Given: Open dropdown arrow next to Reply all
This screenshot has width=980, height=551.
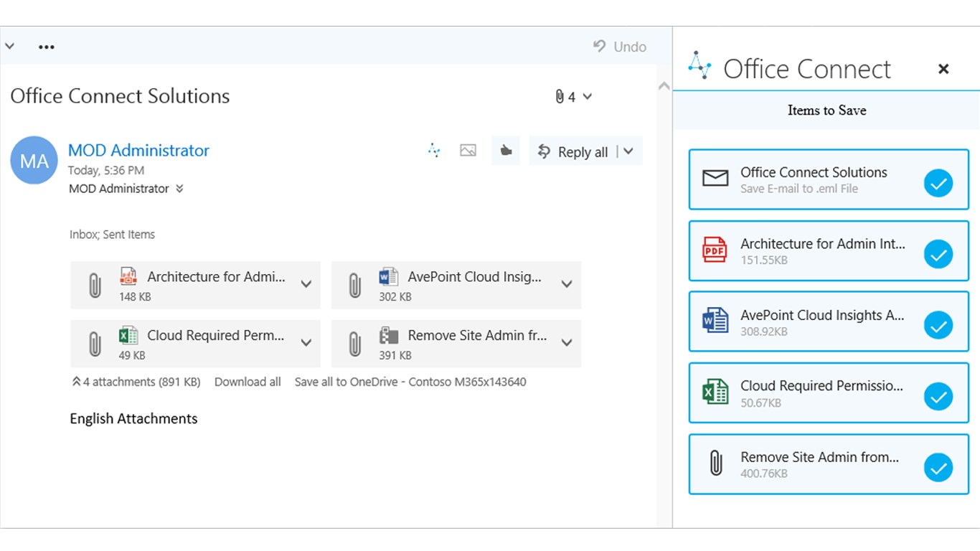Looking at the screenshot, I should coord(628,151).
